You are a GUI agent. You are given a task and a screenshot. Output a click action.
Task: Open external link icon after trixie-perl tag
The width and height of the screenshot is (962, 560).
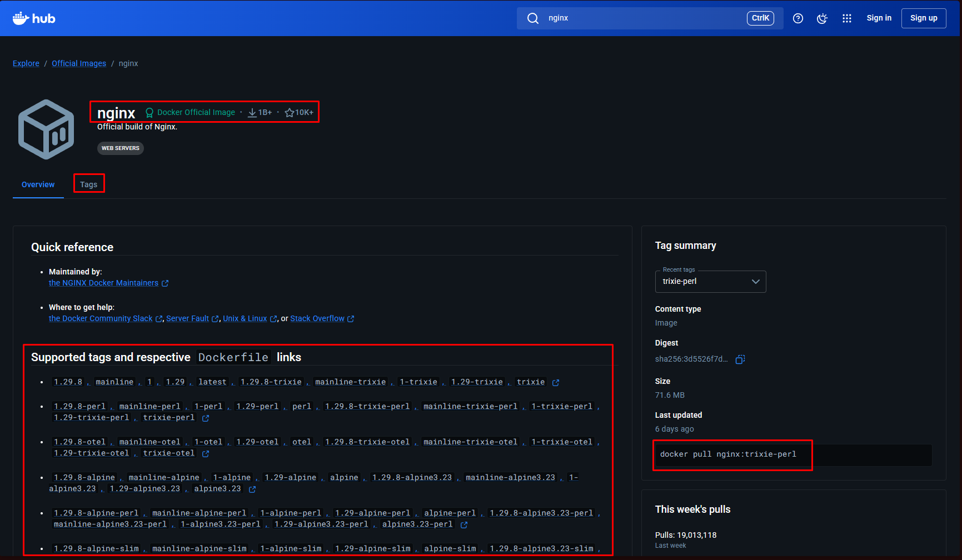[x=206, y=418]
